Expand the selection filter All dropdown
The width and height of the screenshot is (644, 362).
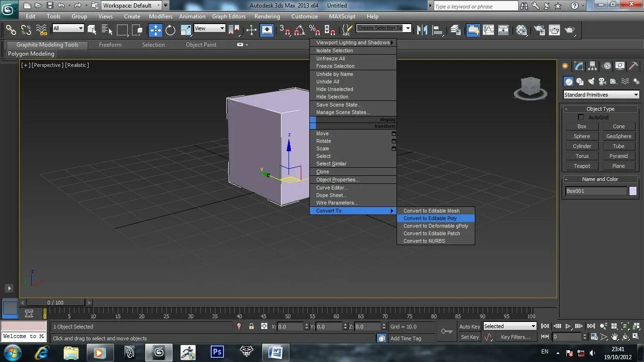tap(68, 28)
